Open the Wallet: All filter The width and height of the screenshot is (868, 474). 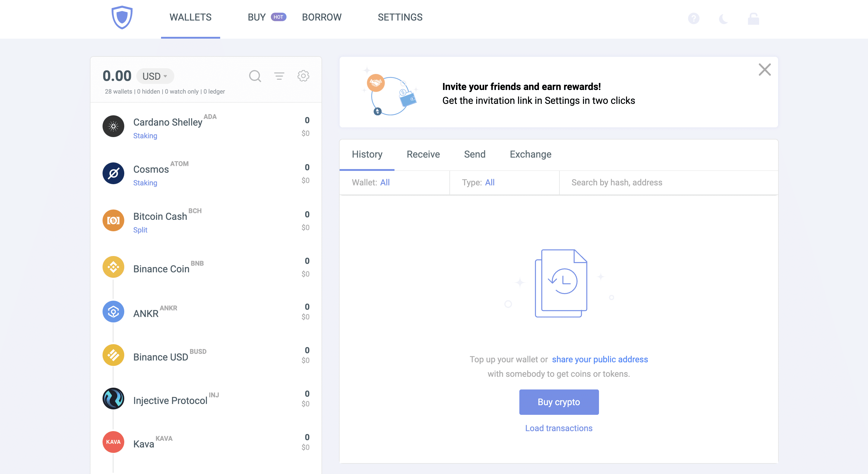tap(394, 183)
